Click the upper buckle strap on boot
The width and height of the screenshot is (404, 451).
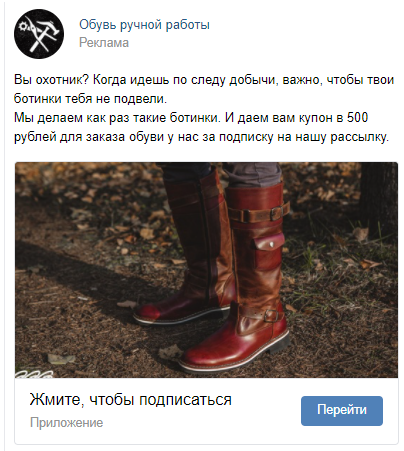pos(258,213)
